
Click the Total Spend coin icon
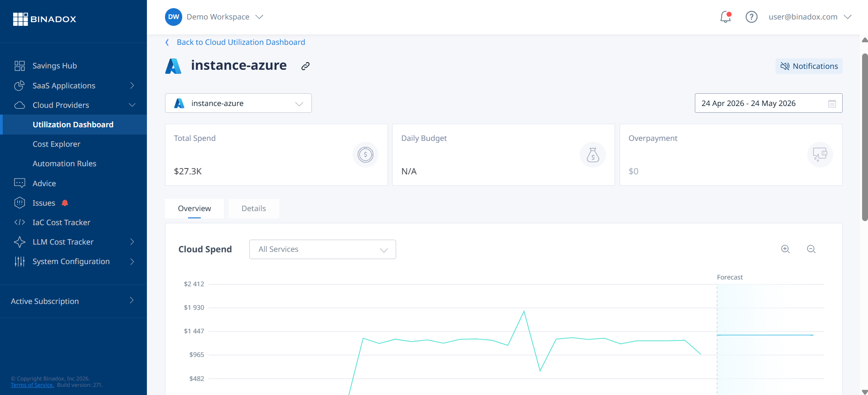point(365,154)
